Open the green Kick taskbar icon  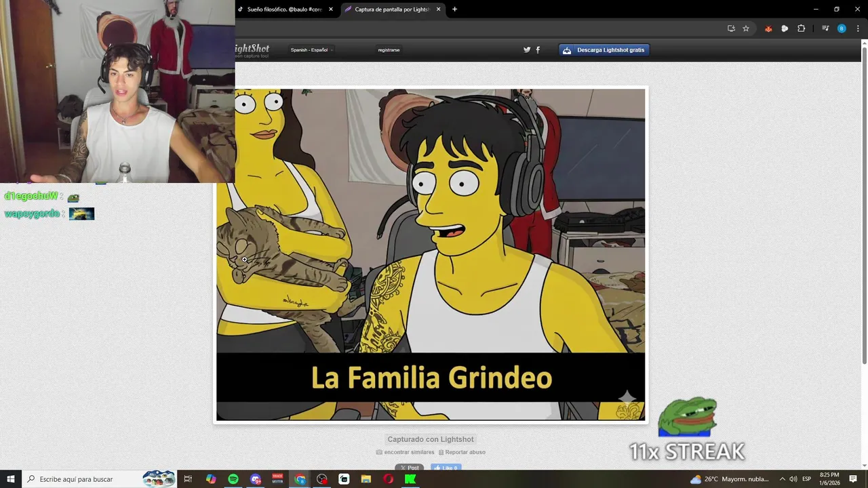click(x=410, y=479)
